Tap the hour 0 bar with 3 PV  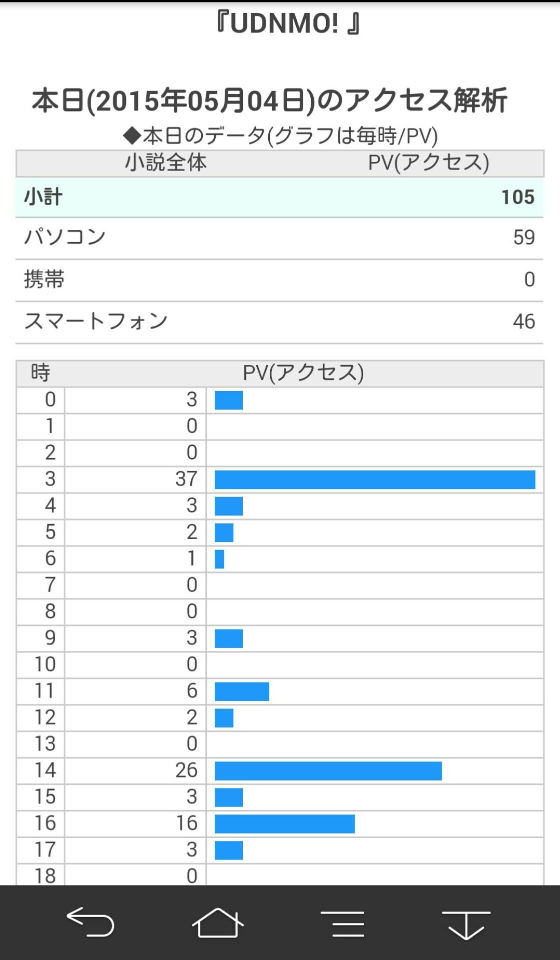coord(228,400)
